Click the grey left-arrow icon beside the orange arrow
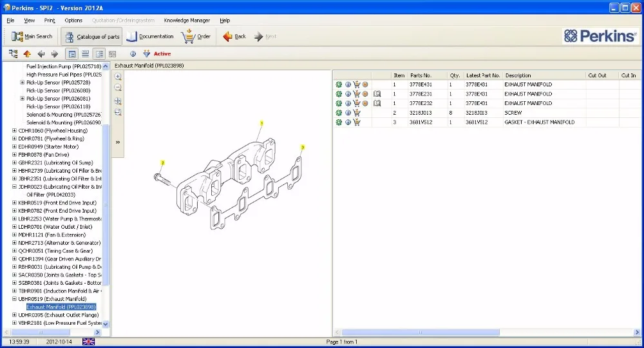 click(41, 53)
